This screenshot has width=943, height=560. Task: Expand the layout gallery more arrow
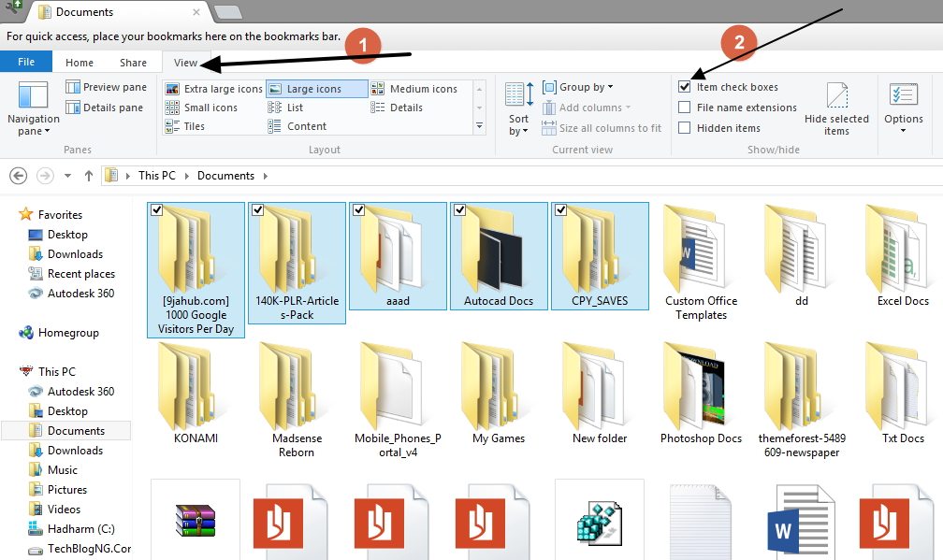point(479,126)
